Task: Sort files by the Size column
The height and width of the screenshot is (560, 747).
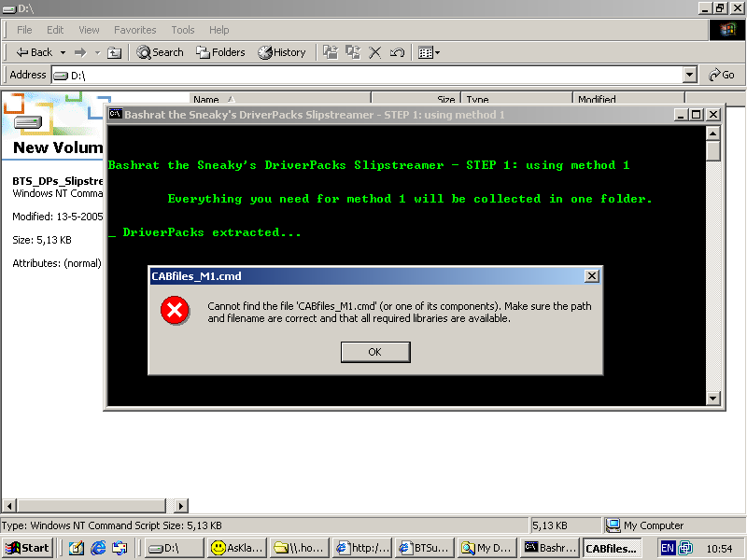Action: coord(416,99)
